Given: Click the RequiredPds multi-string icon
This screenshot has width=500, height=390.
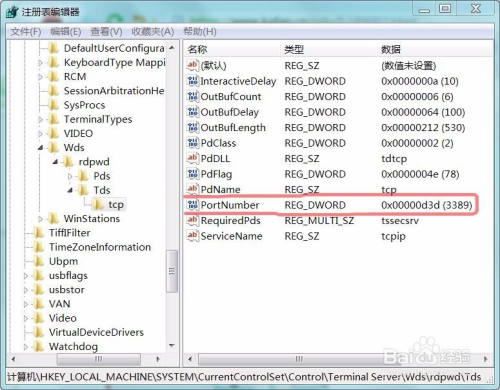Looking at the screenshot, I should point(193,220).
